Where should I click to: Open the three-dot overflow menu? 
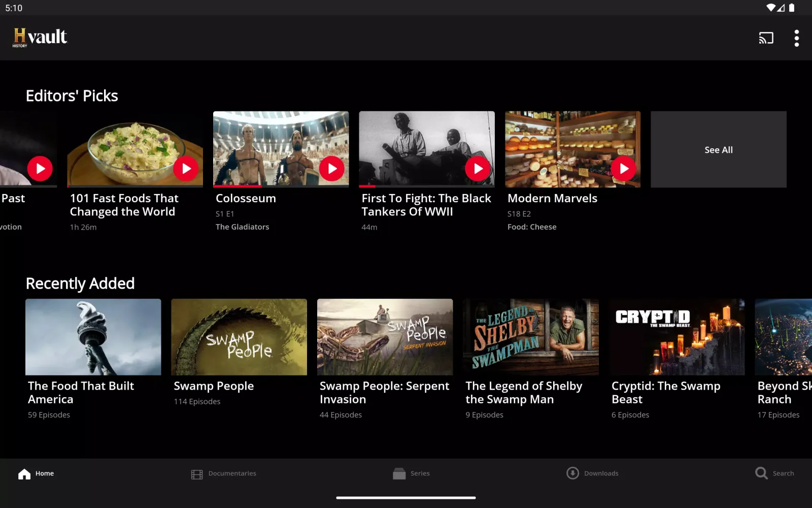(796, 38)
